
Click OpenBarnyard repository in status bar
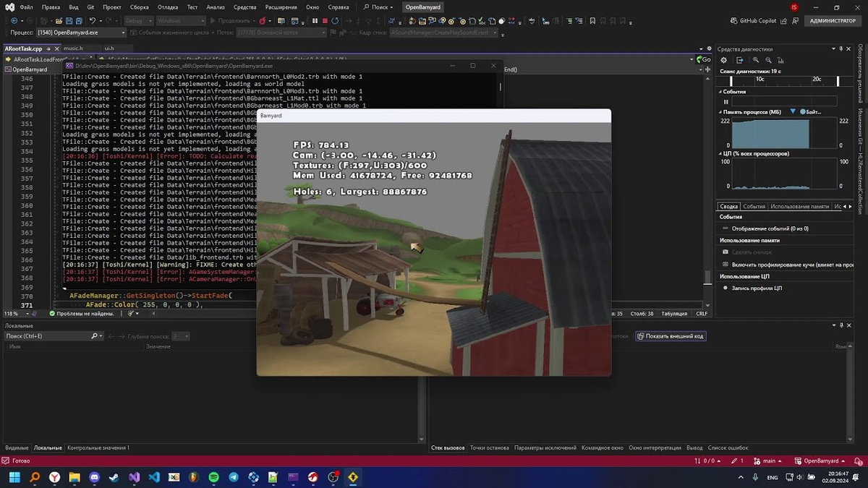(x=820, y=461)
